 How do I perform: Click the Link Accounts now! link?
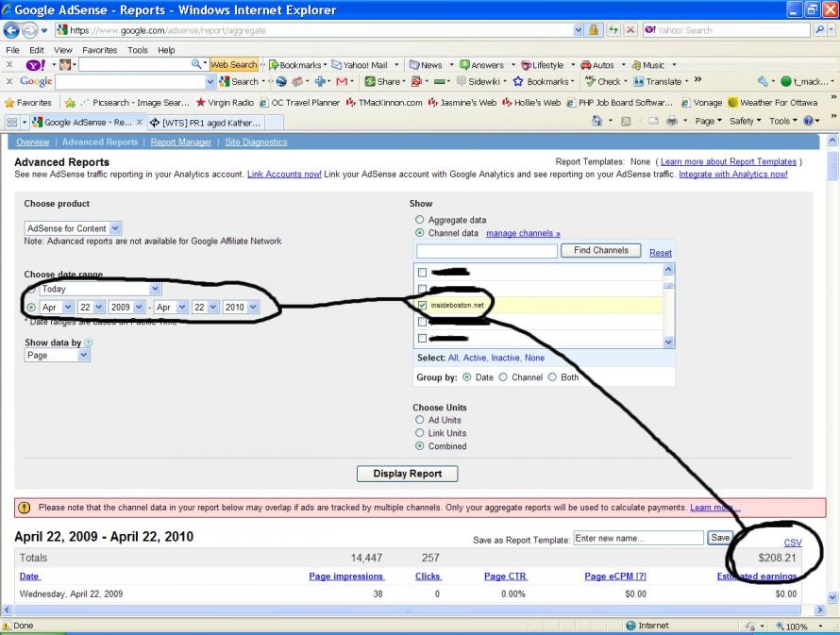click(284, 174)
